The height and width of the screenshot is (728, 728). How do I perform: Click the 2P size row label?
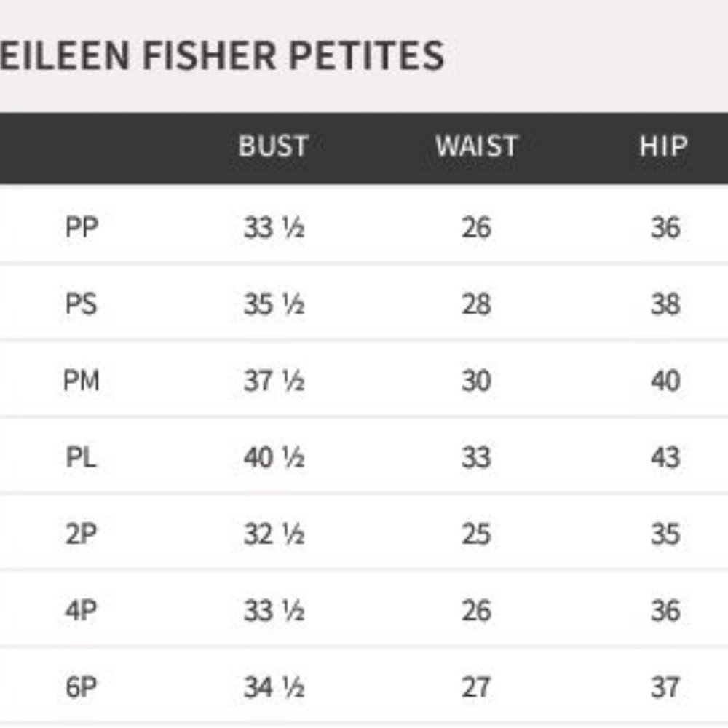(x=82, y=534)
